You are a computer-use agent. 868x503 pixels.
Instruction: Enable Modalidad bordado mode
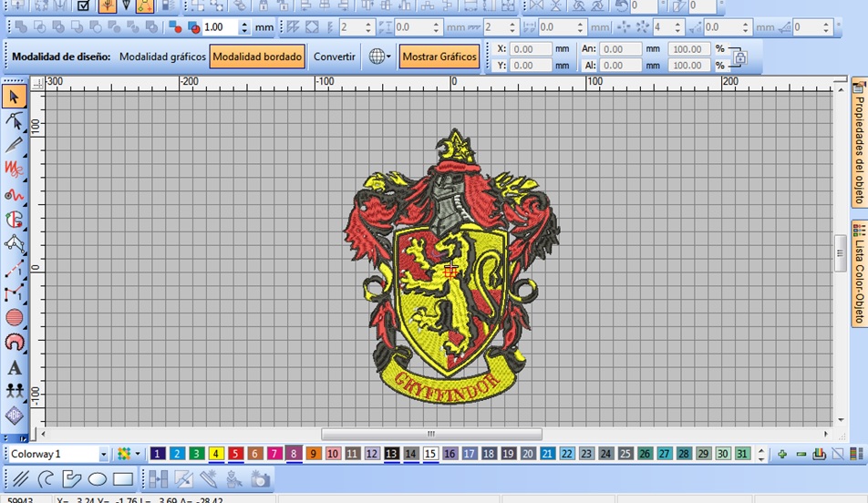257,56
